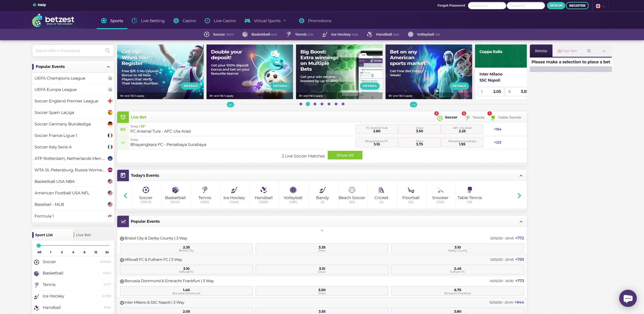Click the betslip expand-arrows icon
The image size is (644, 314).
click(589, 51)
